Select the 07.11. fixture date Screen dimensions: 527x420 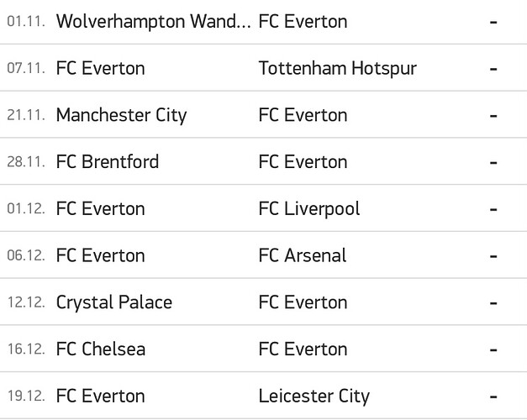point(26,69)
